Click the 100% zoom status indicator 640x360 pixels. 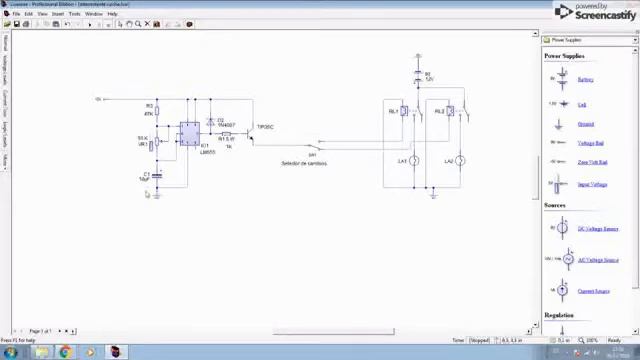pos(588,340)
